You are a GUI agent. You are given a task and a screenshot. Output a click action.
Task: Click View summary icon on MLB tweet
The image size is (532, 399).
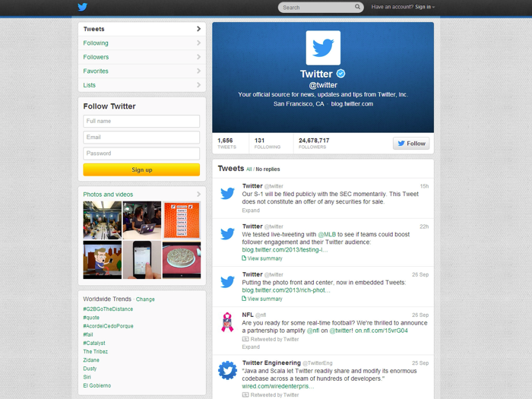(x=244, y=258)
